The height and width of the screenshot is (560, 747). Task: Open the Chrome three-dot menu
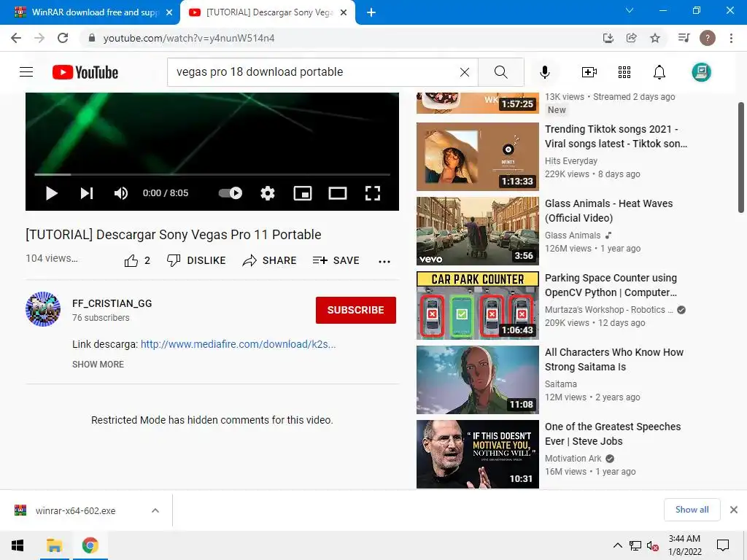tap(731, 38)
